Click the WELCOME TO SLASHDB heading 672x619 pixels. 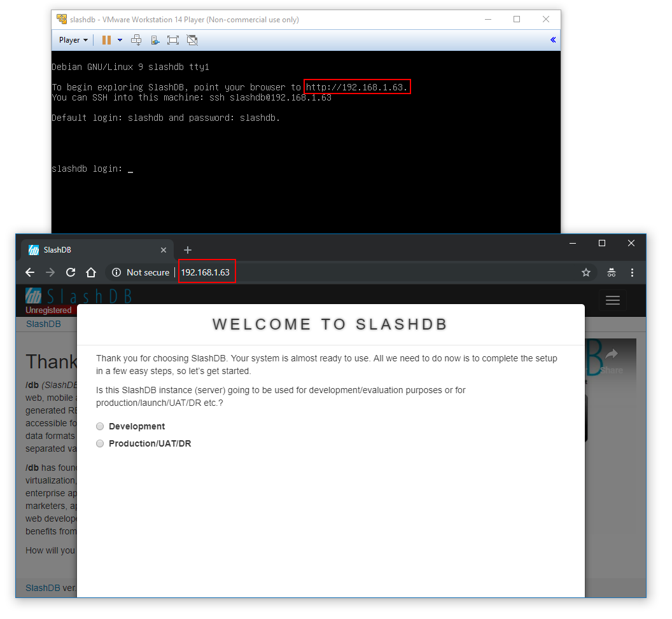click(x=330, y=324)
